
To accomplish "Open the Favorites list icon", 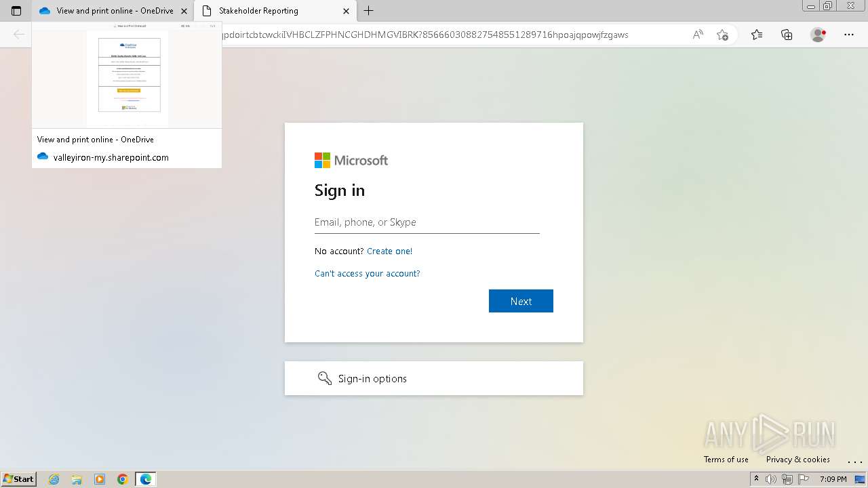I will pos(757,35).
